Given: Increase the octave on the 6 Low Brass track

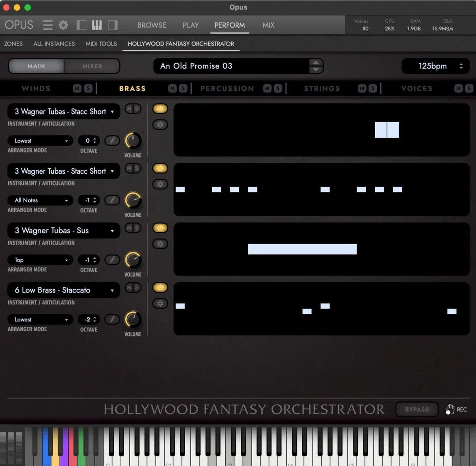Looking at the screenshot, I should (95, 317).
